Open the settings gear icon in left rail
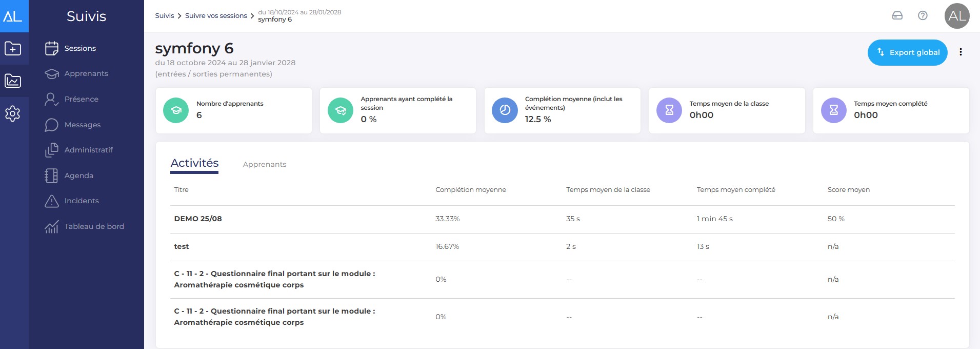This screenshot has height=349, width=980. click(x=13, y=113)
